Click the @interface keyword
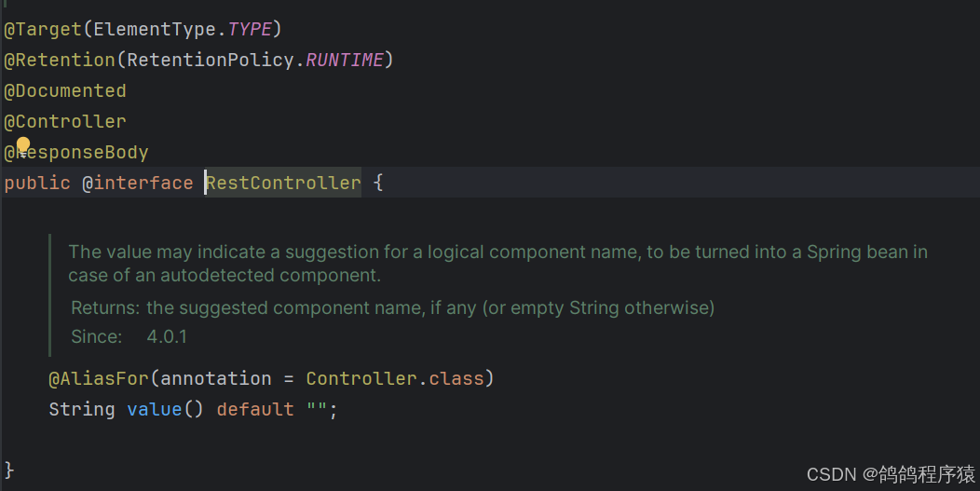Image resolution: width=980 pixels, height=491 pixels. point(138,183)
